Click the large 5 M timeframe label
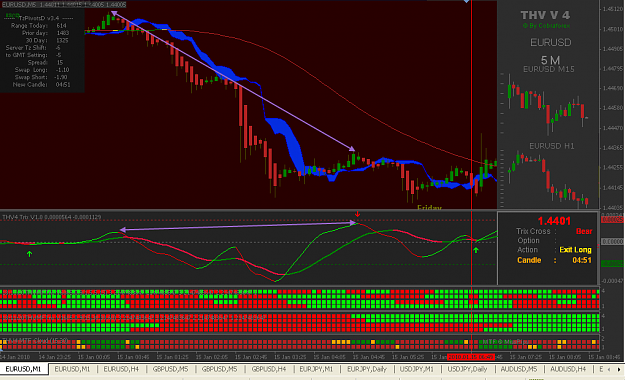The image size is (625, 380). tap(550, 60)
